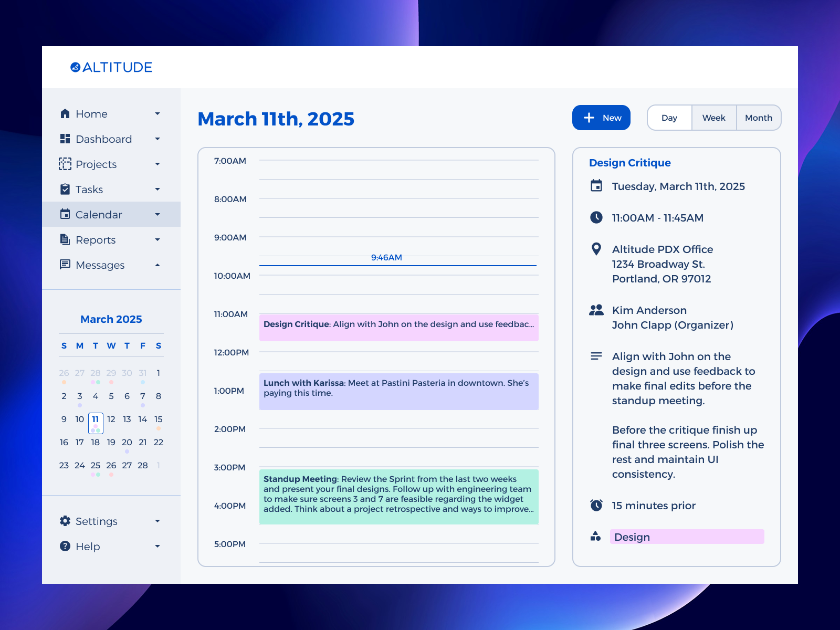
Task: Expand the Help dropdown arrow
Action: [157, 547]
